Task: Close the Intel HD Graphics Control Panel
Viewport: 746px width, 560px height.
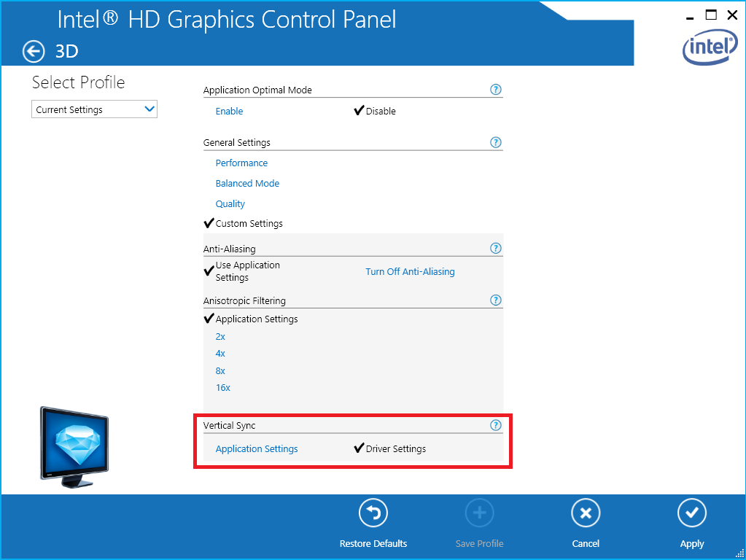Action: click(x=732, y=15)
